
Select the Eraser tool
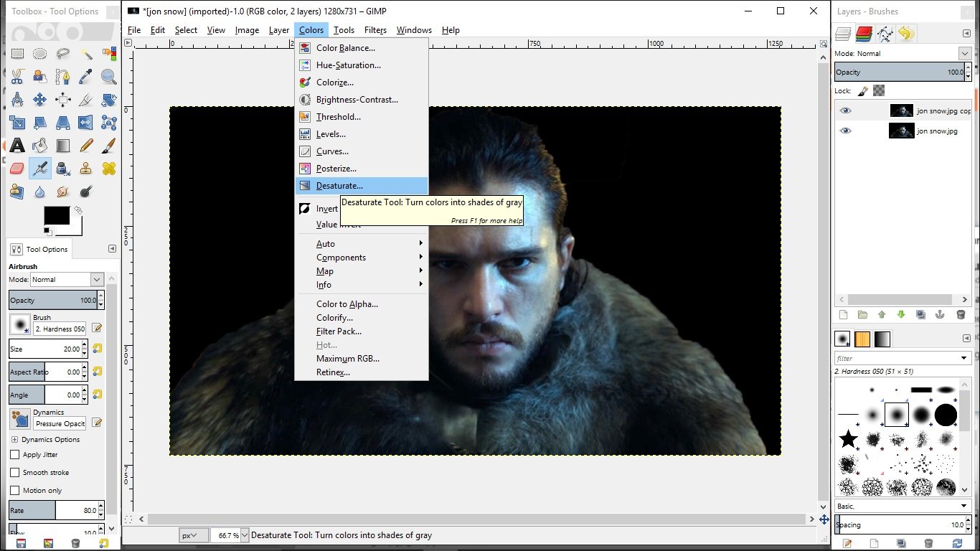[17, 169]
